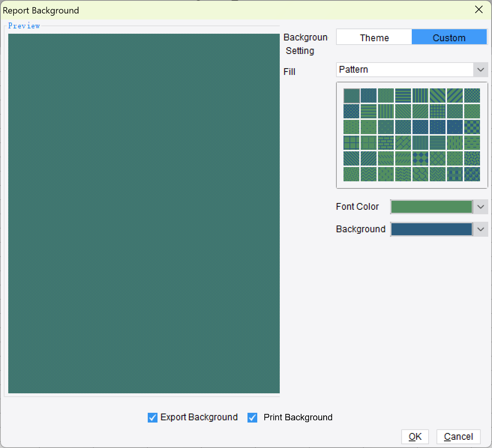The image size is (492, 448).
Task: Choose the zigzag lines pattern
Action: pos(369,174)
